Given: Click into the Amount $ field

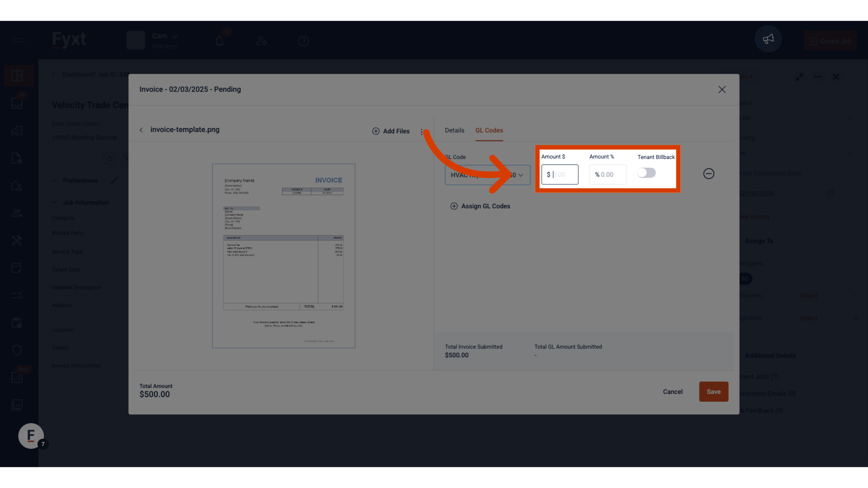Looking at the screenshot, I should pos(560,175).
